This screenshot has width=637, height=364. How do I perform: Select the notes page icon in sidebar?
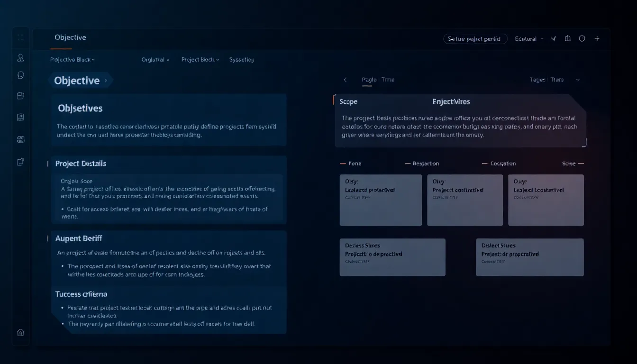20,117
